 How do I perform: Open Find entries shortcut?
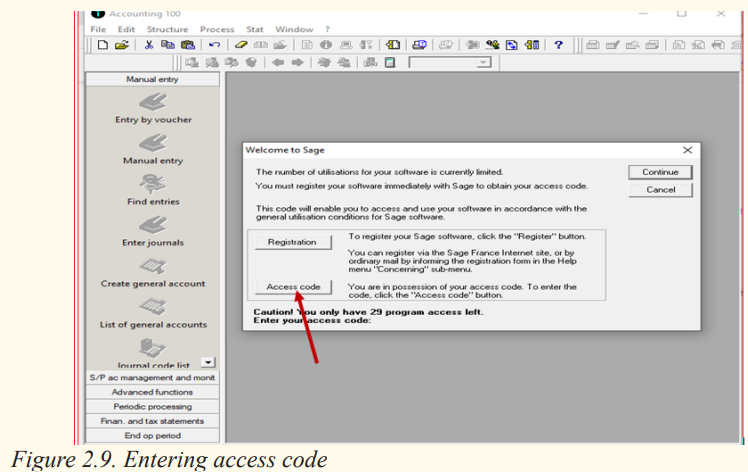click(x=153, y=191)
